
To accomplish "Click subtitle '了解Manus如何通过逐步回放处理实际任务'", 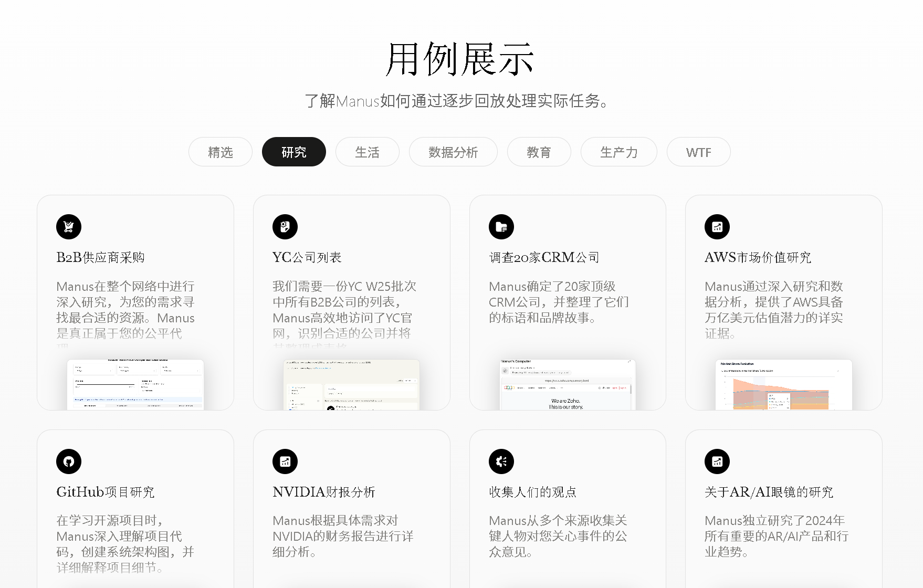I will [x=458, y=100].
